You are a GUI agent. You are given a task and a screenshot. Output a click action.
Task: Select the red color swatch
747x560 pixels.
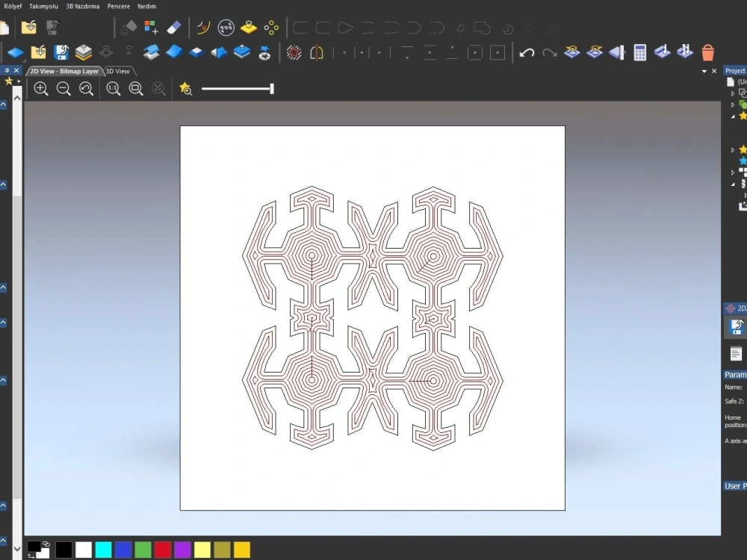[162, 550]
